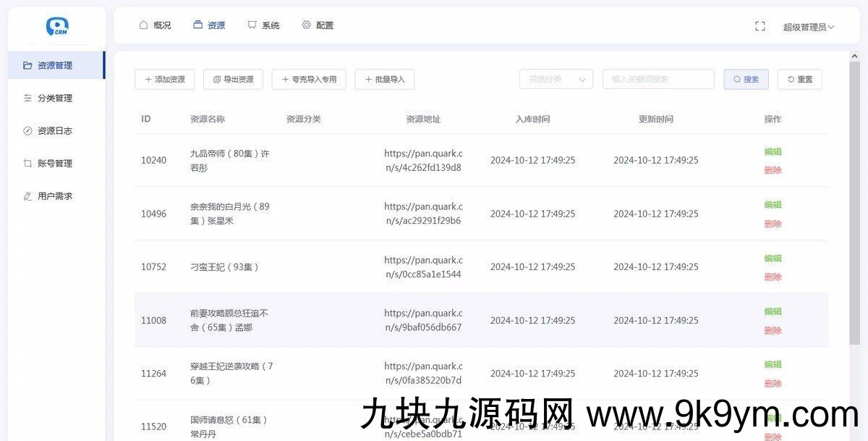The height and width of the screenshot is (441, 868).
Task: Click 编辑 for resource ID 10240
Action: [773, 152]
